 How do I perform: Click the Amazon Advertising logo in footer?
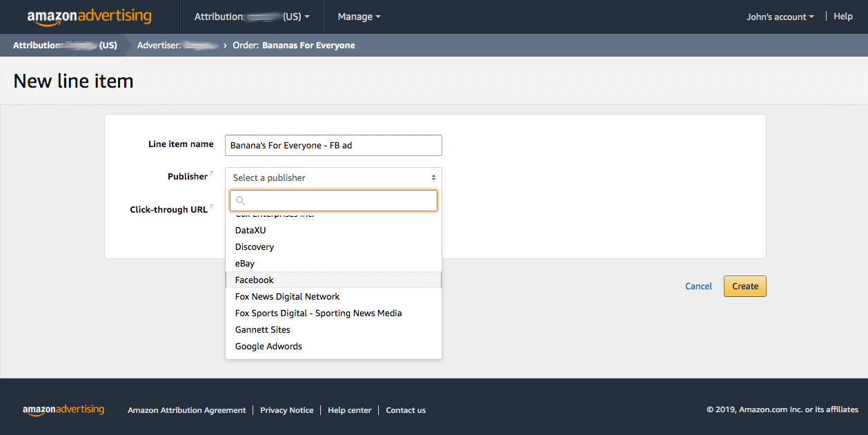[63, 409]
